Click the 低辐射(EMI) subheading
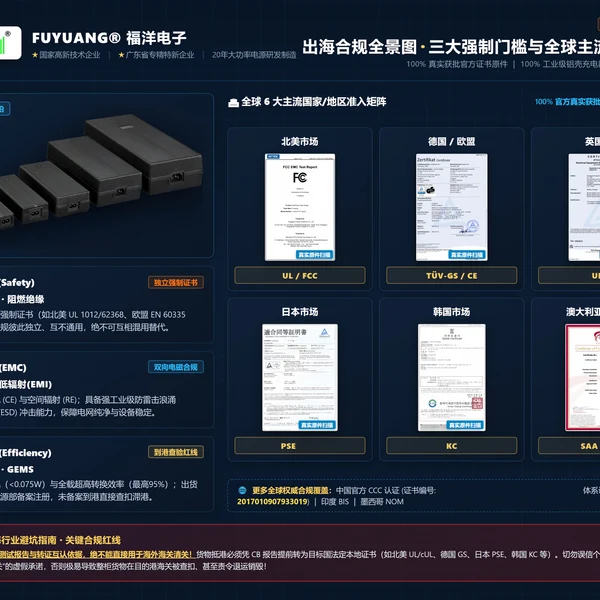The image size is (600, 600). click(26, 384)
